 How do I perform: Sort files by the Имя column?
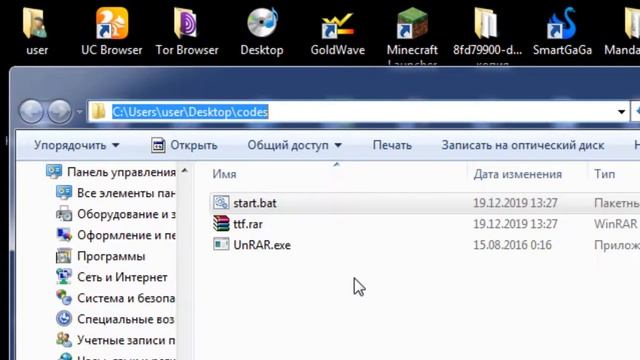[224, 174]
